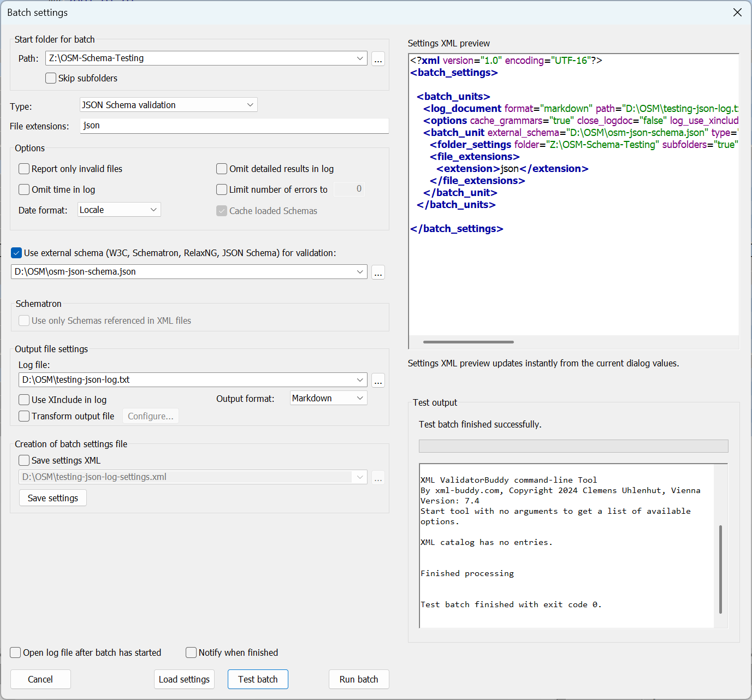
Task: Click the File extensions input field
Action: coord(234,126)
